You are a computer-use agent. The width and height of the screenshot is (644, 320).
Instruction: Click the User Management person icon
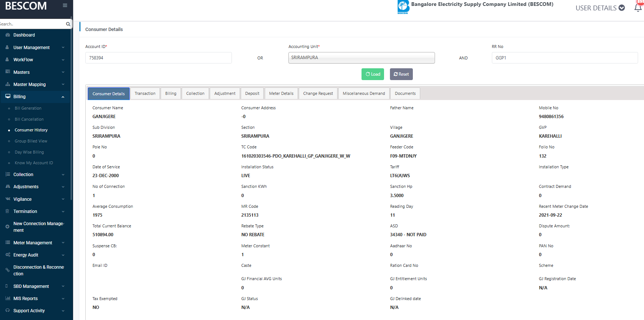tap(7, 47)
